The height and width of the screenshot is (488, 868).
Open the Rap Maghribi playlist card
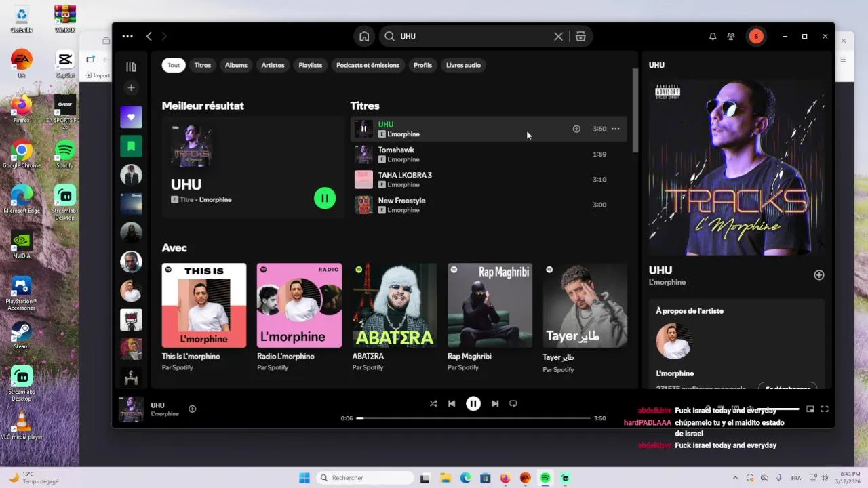490,317
